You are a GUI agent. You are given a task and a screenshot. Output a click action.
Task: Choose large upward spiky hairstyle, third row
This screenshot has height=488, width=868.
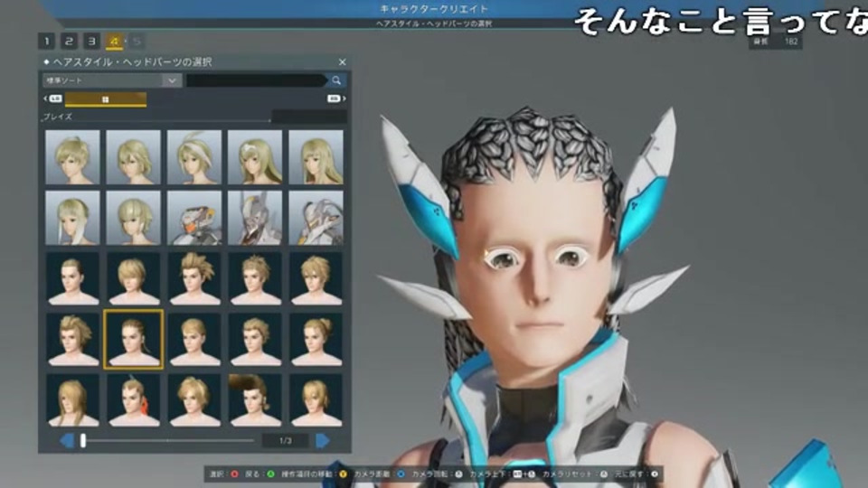(x=194, y=279)
